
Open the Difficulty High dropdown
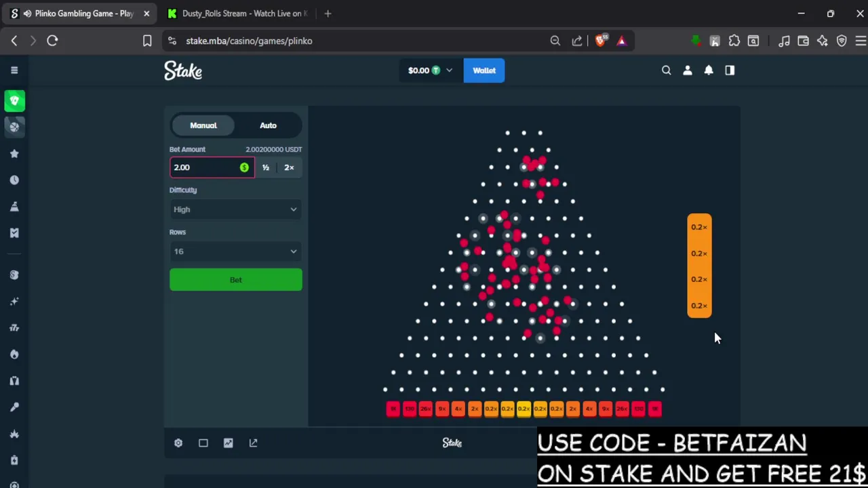(x=235, y=209)
